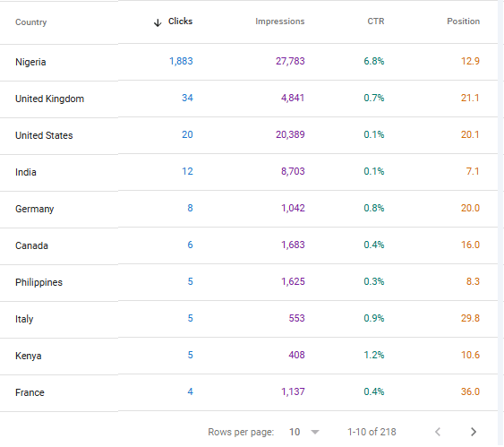The width and height of the screenshot is (504, 447).
Task: Click the 1,625 impressions value
Action: (293, 281)
